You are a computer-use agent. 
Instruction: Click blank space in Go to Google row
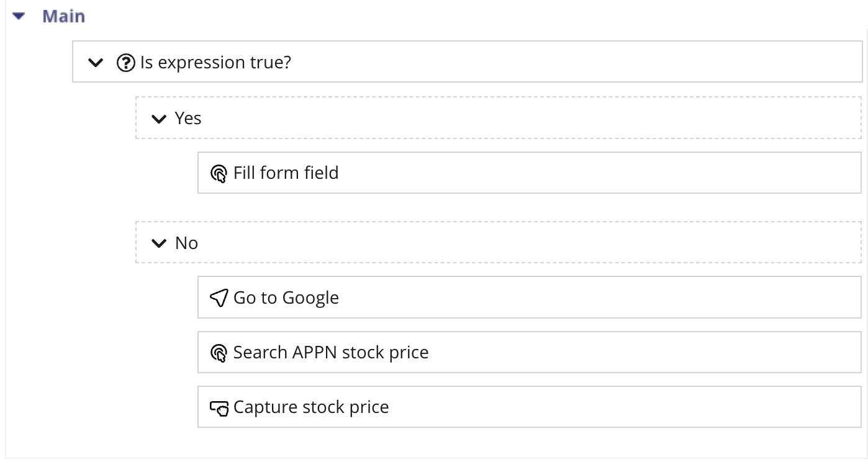pyautogui.click(x=590, y=298)
